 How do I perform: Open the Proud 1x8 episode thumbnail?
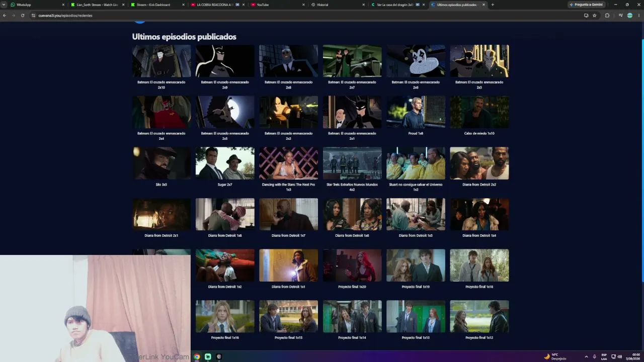tap(416, 112)
